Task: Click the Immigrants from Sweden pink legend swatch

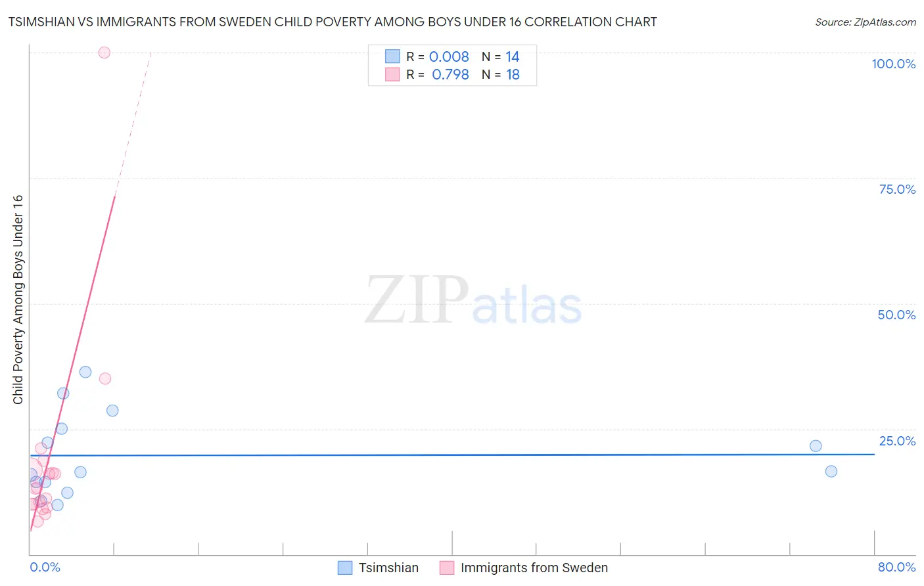Action: (x=447, y=568)
